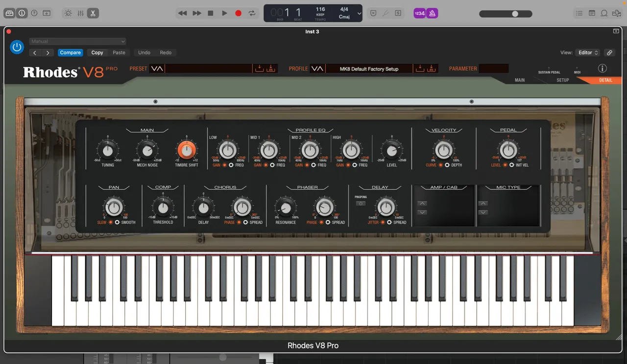
Task: Switch to the SETUP tab
Action: (x=563, y=80)
